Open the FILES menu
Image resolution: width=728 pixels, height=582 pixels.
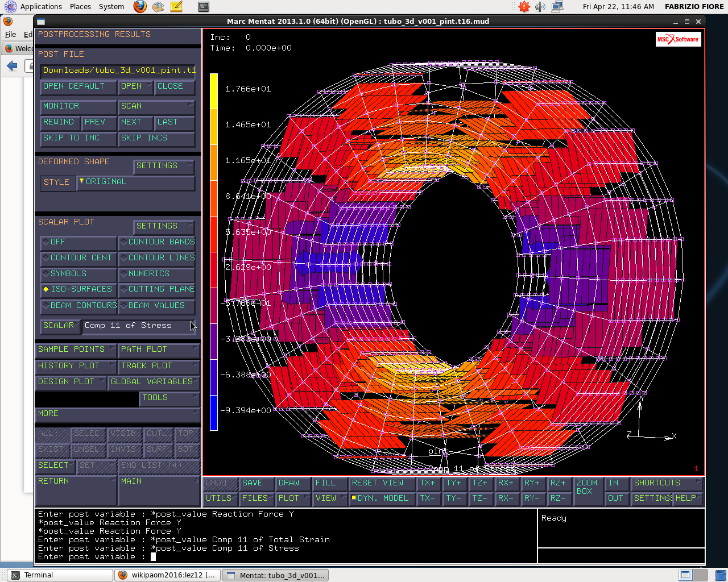(257, 498)
